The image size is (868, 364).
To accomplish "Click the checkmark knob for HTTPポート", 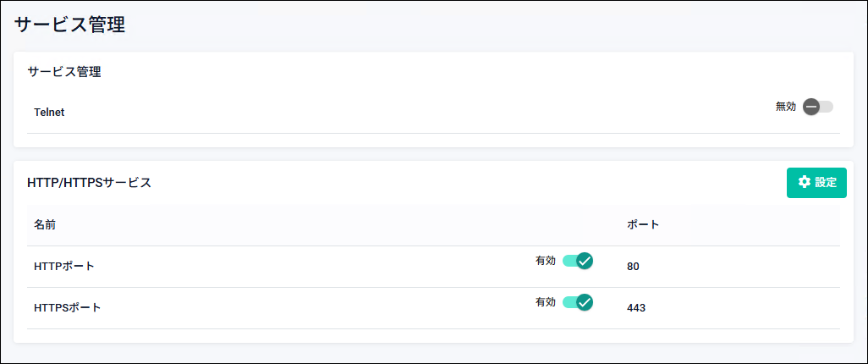I will click(x=585, y=261).
